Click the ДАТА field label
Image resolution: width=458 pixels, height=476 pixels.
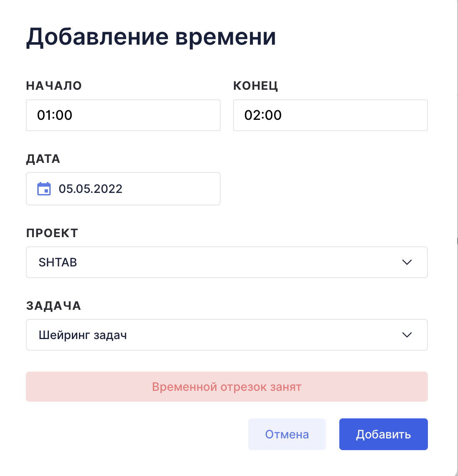click(x=43, y=159)
